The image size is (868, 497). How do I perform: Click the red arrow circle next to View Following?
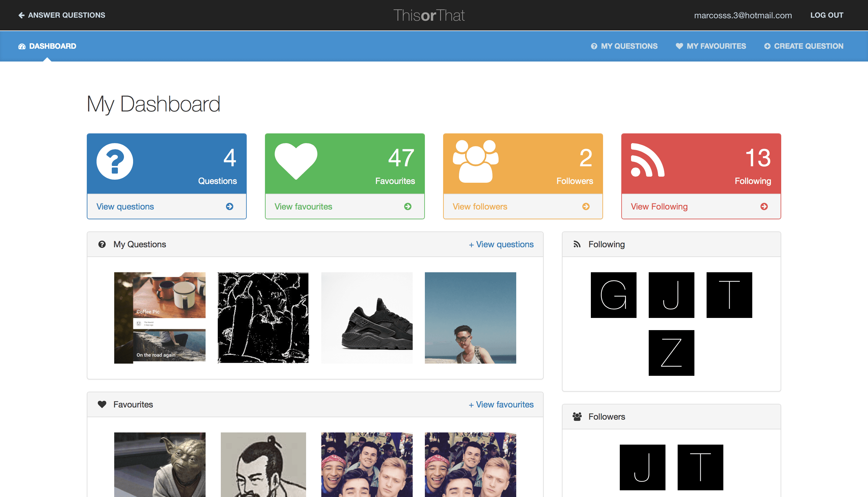[x=764, y=206]
